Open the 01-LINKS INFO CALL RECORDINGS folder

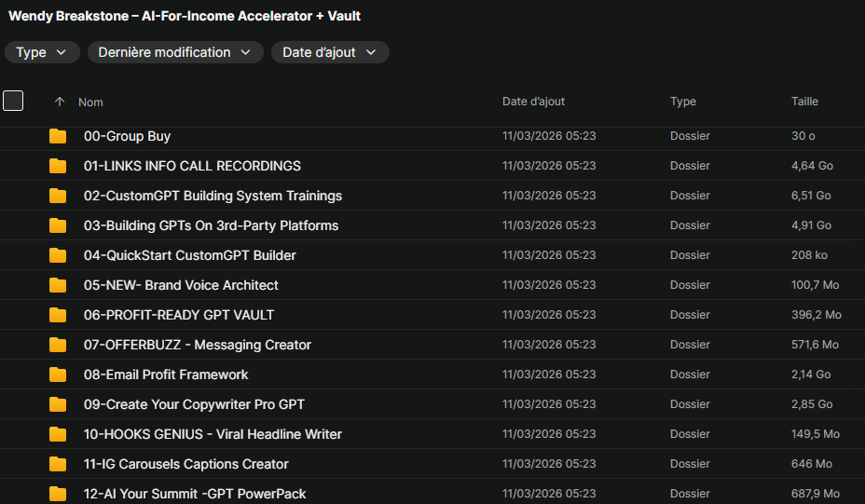[x=192, y=166]
